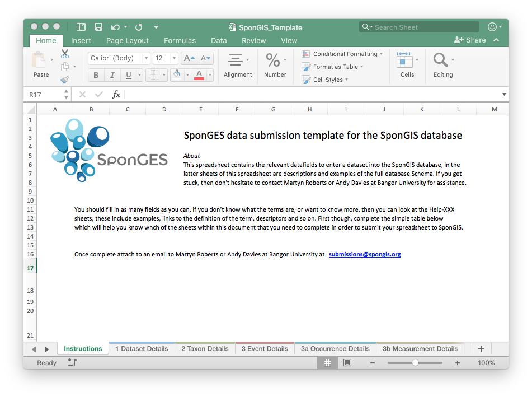The height and width of the screenshot is (397, 532).
Task: Toggle Italic formatting
Action: click(x=112, y=75)
